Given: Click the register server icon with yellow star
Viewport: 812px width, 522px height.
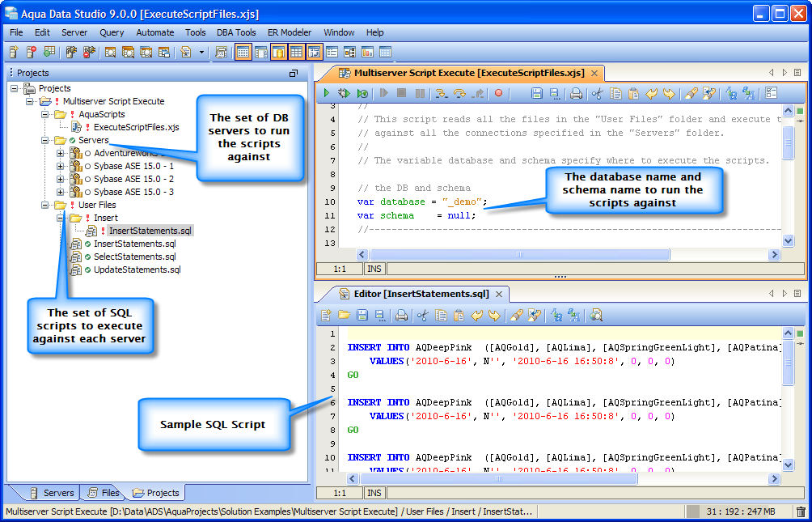Looking at the screenshot, I should coord(14,52).
